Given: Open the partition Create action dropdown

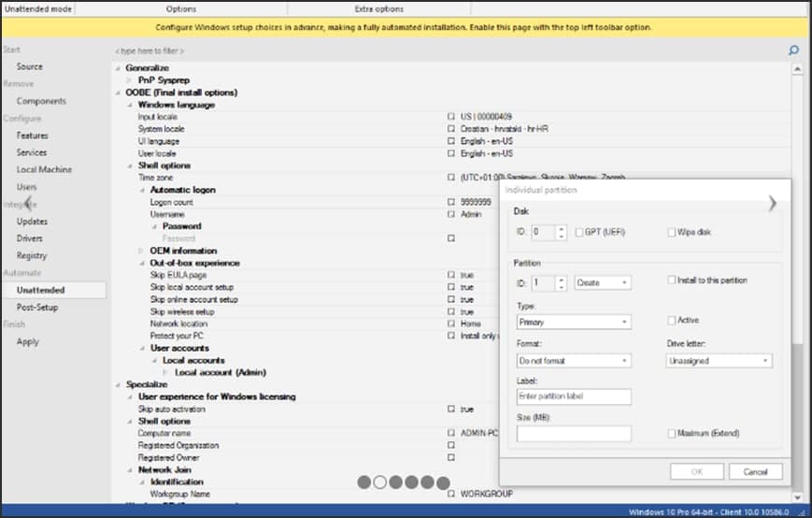Looking at the screenshot, I should tap(603, 282).
